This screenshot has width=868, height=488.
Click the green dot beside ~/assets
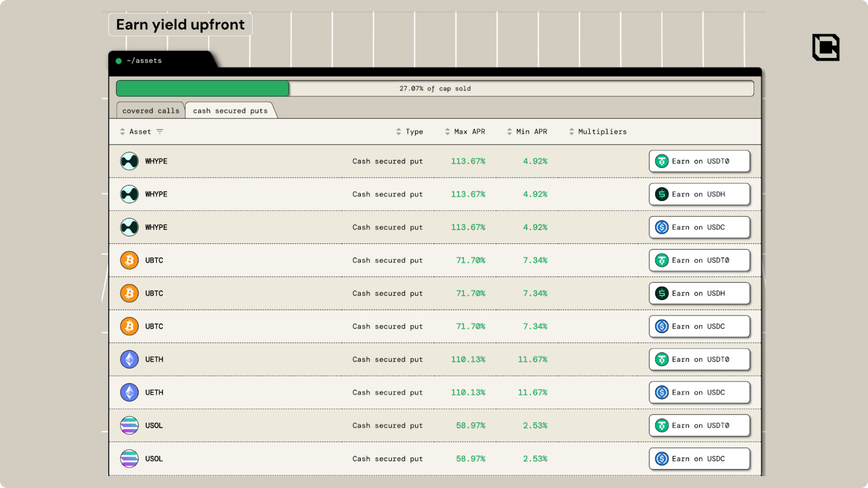[119, 61]
